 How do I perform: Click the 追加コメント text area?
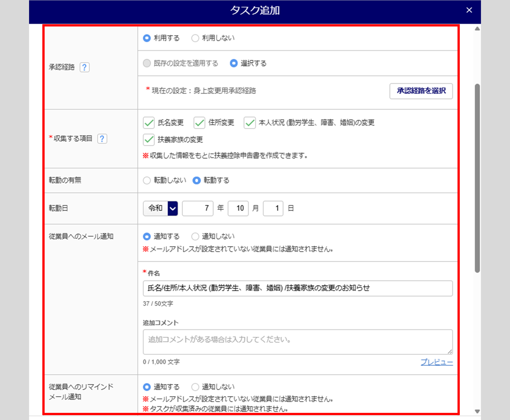297,342
